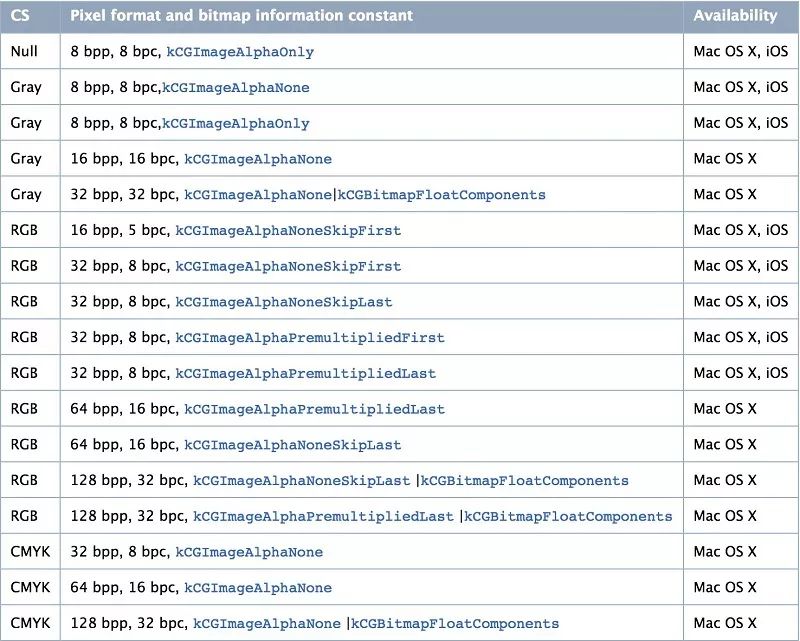The height and width of the screenshot is (641, 800).
Task: Follow the kCGImageAlphaPremultipliedFirst link
Action: tap(310, 338)
